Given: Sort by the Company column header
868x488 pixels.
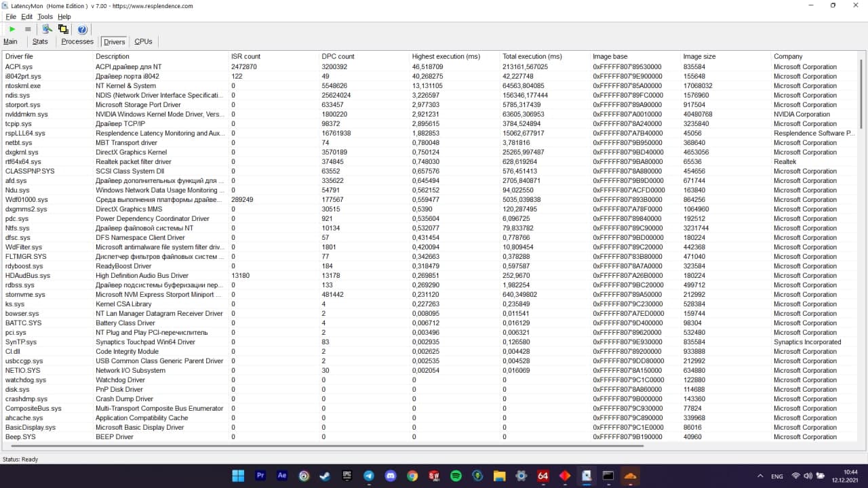Looking at the screenshot, I should coord(815,56).
